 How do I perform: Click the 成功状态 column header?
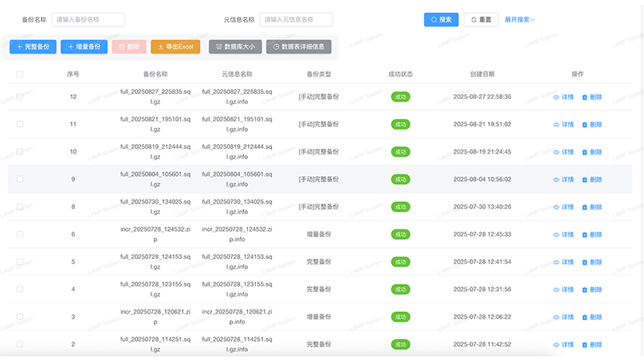(400, 74)
